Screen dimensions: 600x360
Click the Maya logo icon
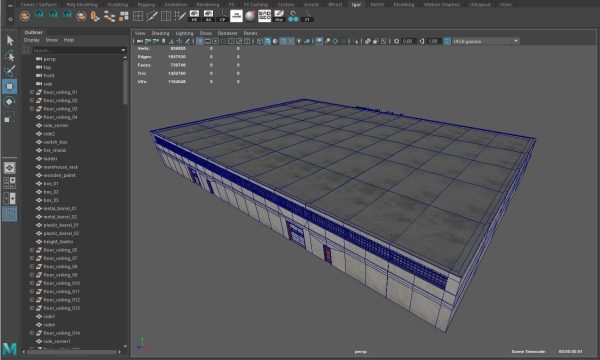click(x=10, y=348)
